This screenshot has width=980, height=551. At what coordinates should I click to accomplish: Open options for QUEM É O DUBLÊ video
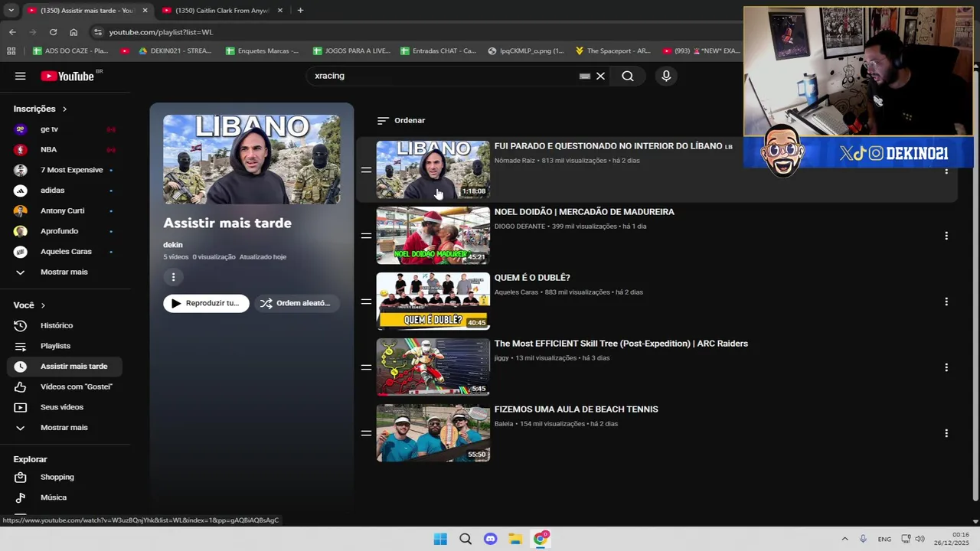(946, 302)
